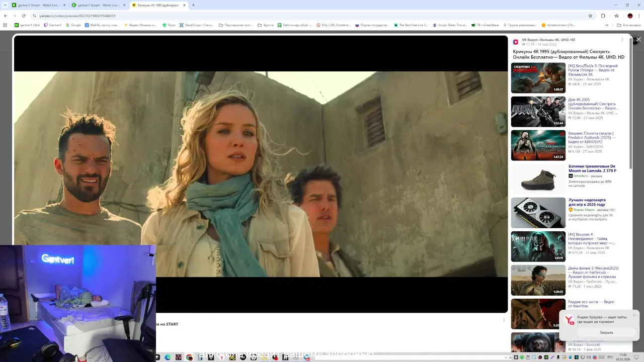Screen dimensions: 644x362
Task: Open Google Chrome from the taskbar
Action: coord(189,357)
